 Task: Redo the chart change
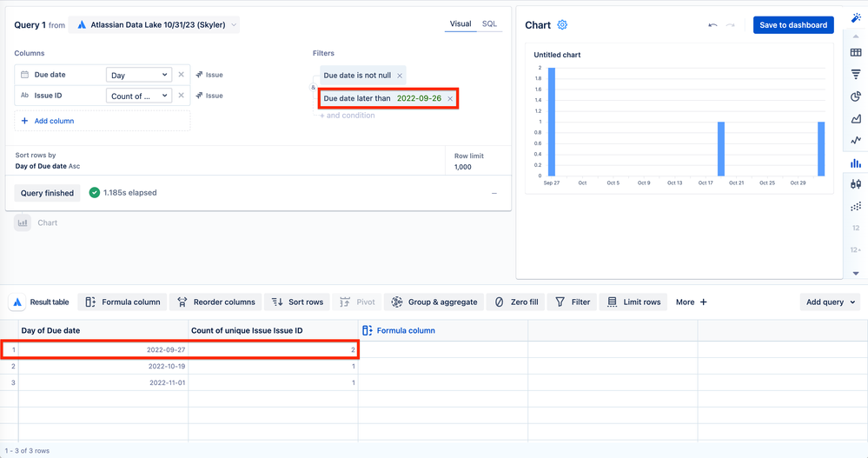(x=730, y=25)
